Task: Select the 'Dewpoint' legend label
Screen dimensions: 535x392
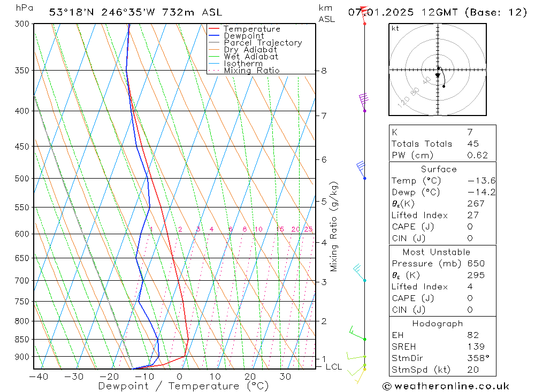Action: pyautogui.click(x=244, y=35)
